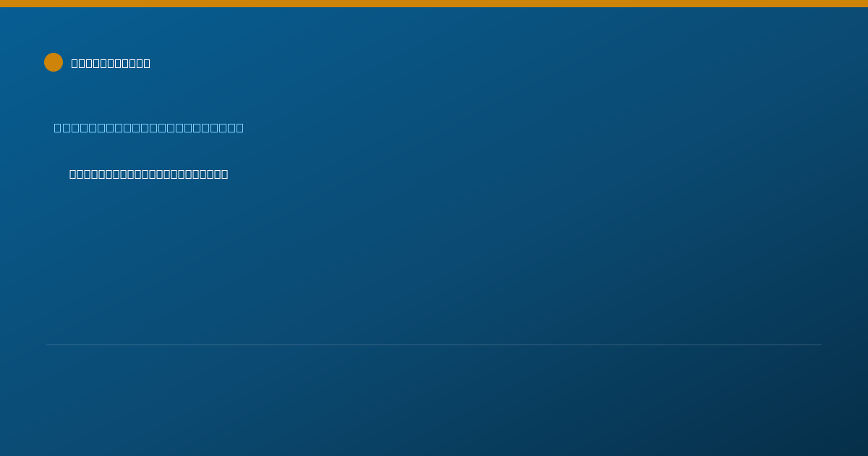Click the last character box of the blue headline
This screenshot has height=456, width=868.
pyautogui.click(x=239, y=127)
